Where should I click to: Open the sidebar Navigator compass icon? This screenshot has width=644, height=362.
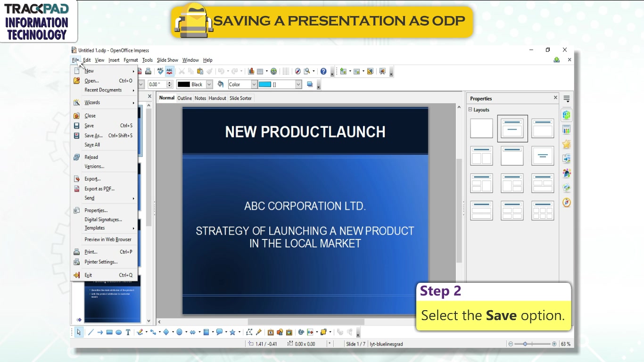click(567, 202)
